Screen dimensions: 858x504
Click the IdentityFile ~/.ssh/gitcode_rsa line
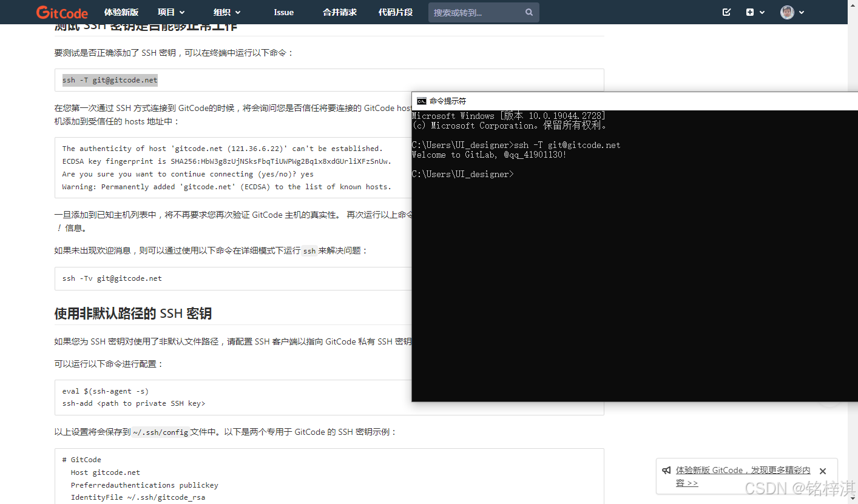tap(138, 497)
